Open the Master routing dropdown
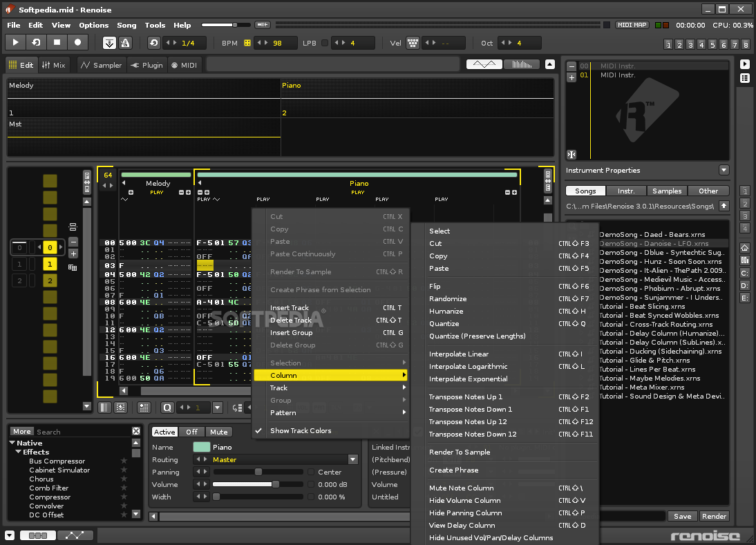The width and height of the screenshot is (756, 545). click(x=353, y=460)
